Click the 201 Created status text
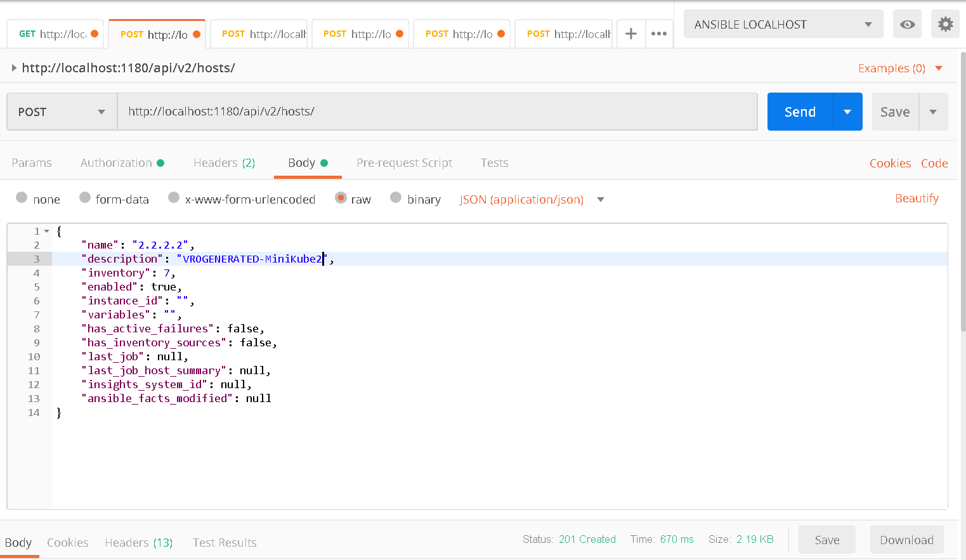Image resolution: width=966 pixels, height=560 pixels. pos(587,539)
